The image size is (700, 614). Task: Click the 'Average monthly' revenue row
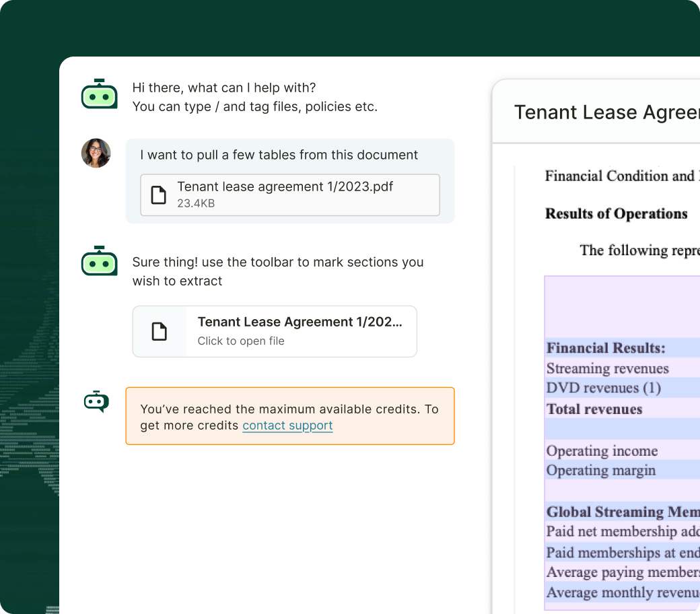pos(623,592)
